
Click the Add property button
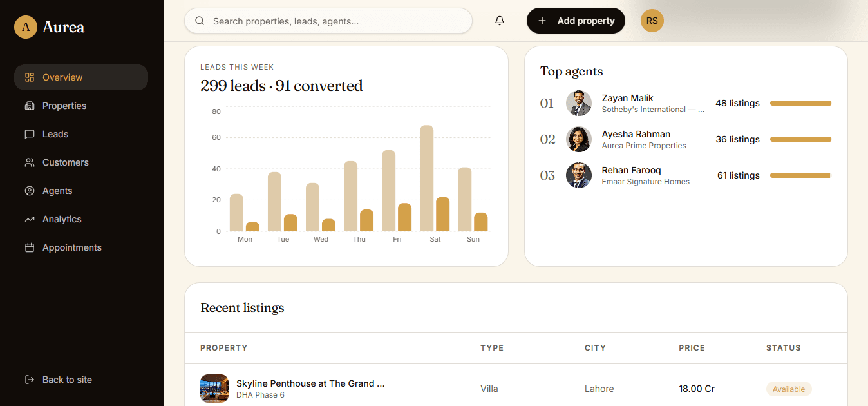(x=576, y=21)
